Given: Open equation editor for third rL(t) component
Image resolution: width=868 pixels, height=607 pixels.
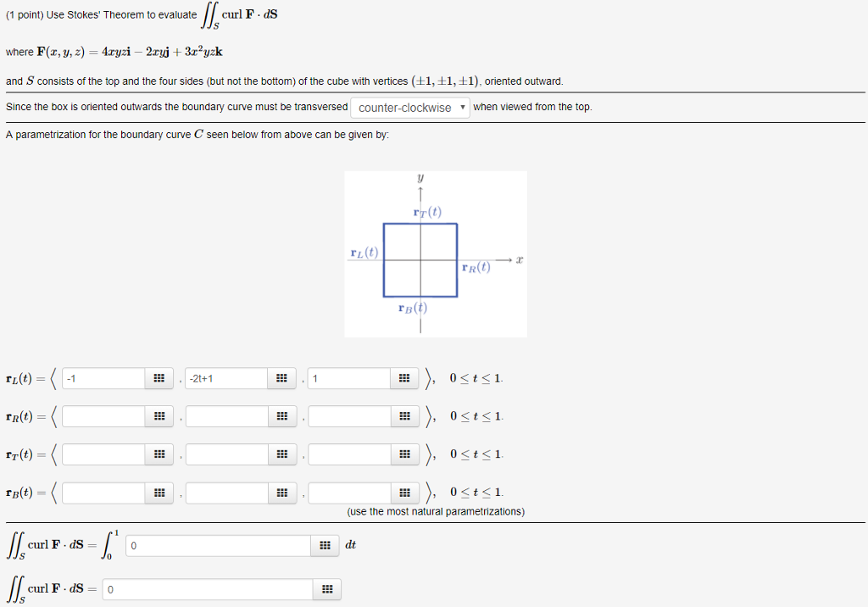Looking at the screenshot, I should click(x=404, y=378).
